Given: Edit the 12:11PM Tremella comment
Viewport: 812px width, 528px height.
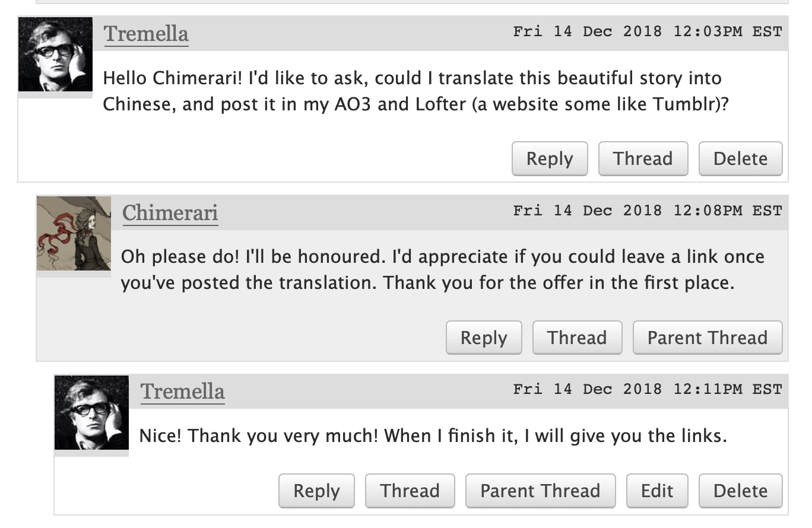Looking at the screenshot, I should [657, 491].
